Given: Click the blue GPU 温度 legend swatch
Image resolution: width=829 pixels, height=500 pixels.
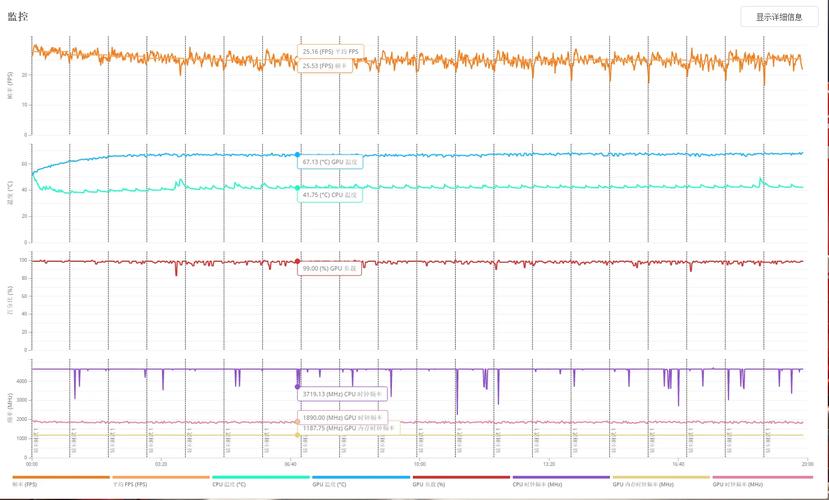Looking at the screenshot, I should (x=360, y=477).
